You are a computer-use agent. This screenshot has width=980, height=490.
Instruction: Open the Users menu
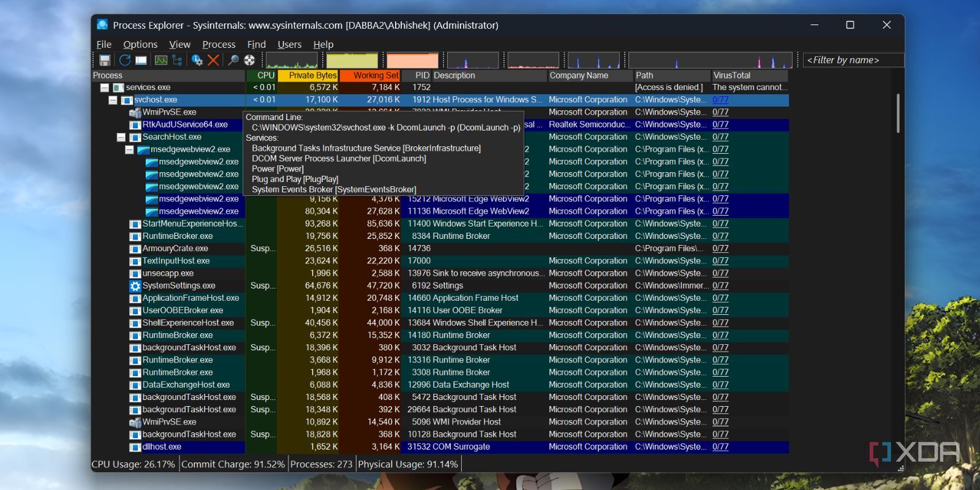coord(289,44)
